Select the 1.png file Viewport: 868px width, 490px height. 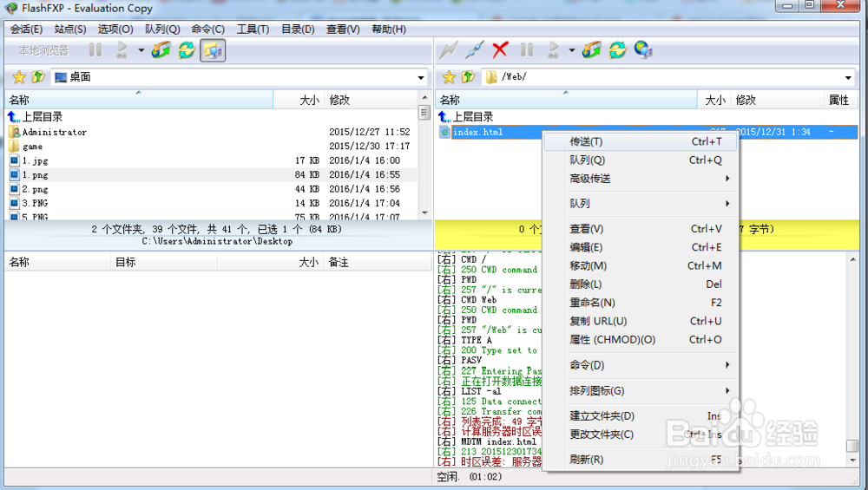pos(35,175)
